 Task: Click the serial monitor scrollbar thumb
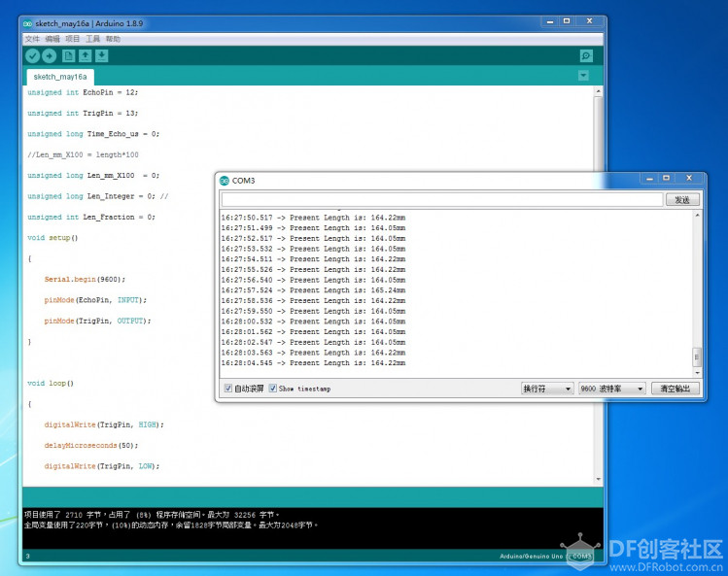pyautogui.click(x=697, y=356)
